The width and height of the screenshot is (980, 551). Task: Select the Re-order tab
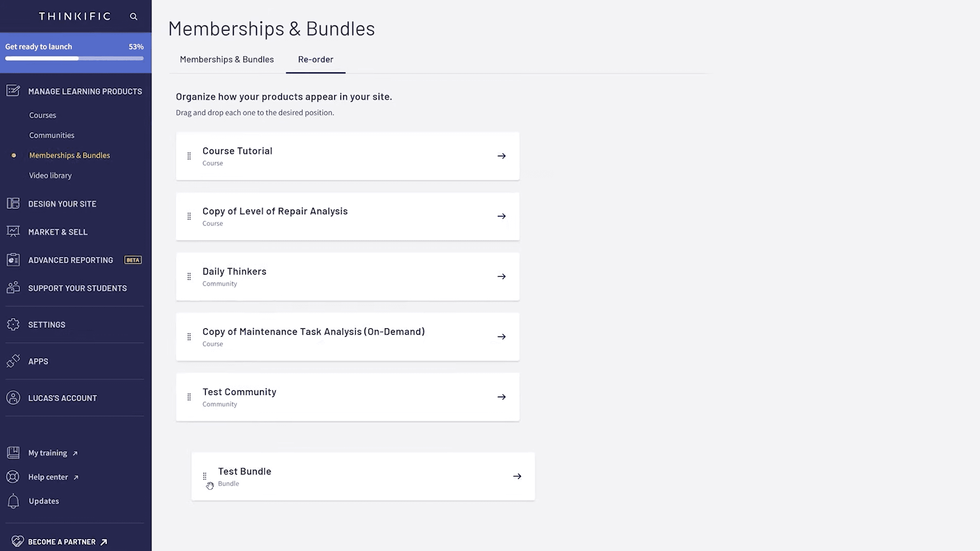click(x=315, y=59)
